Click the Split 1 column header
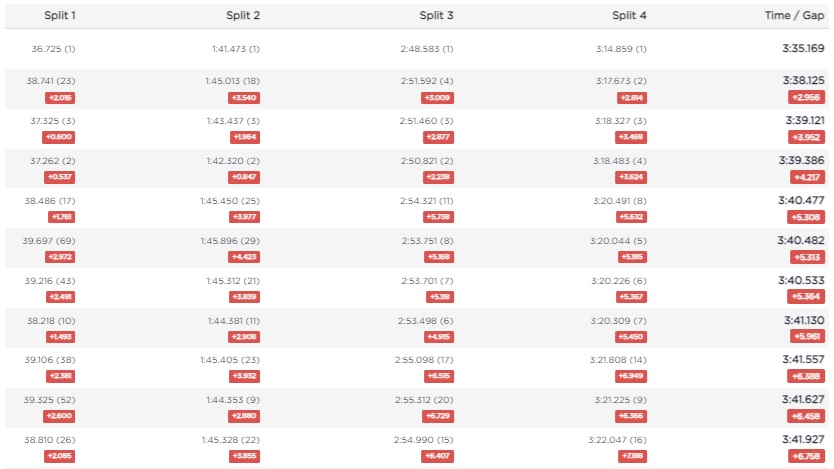834x469 pixels. pyautogui.click(x=60, y=15)
